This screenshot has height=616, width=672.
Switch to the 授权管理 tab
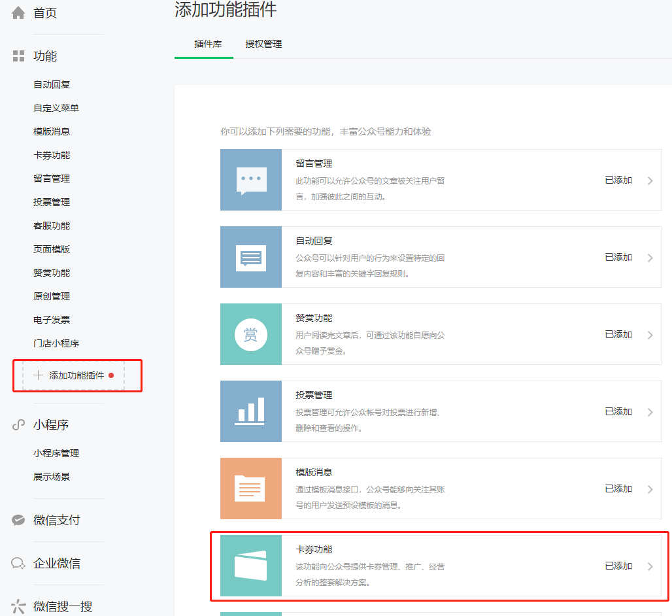coord(263,44)
